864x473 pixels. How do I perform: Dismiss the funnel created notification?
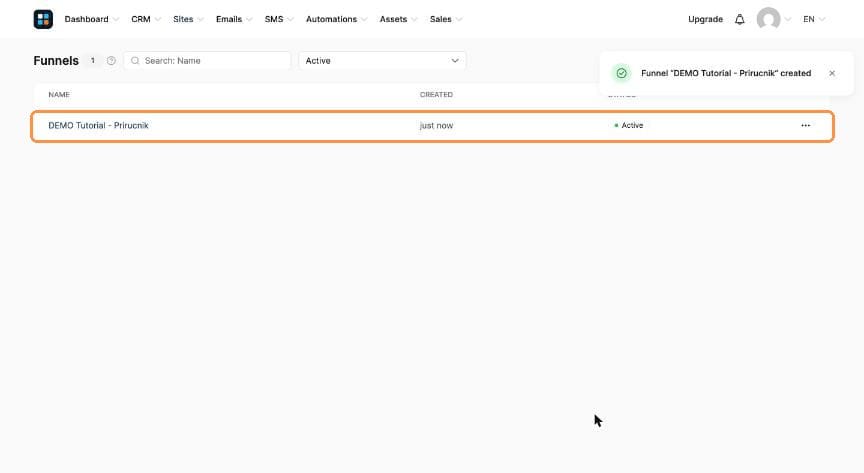[x=832, y=73]
